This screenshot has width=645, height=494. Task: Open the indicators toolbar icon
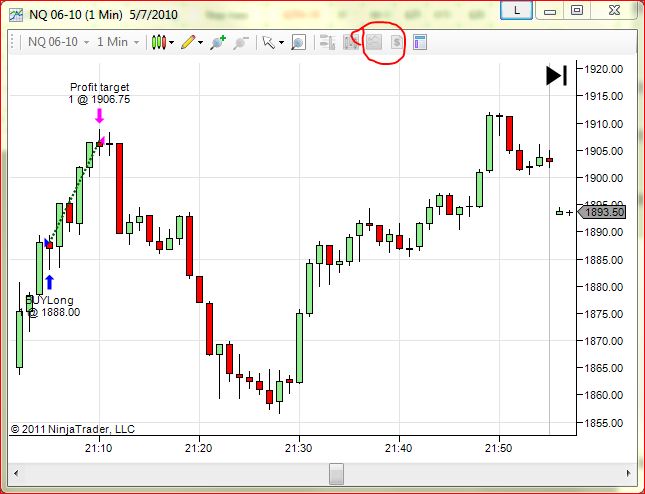tap(351, 42)
